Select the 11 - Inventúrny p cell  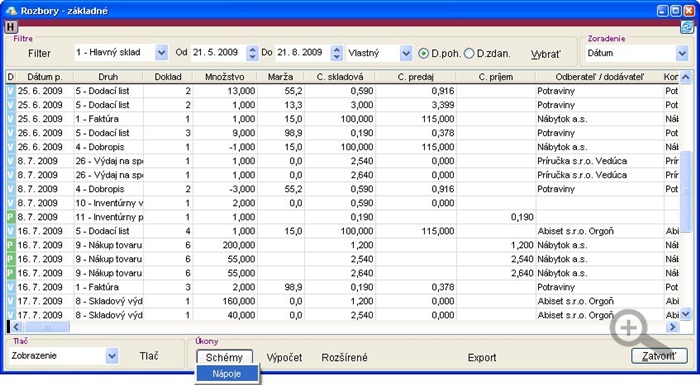(108, 217)
